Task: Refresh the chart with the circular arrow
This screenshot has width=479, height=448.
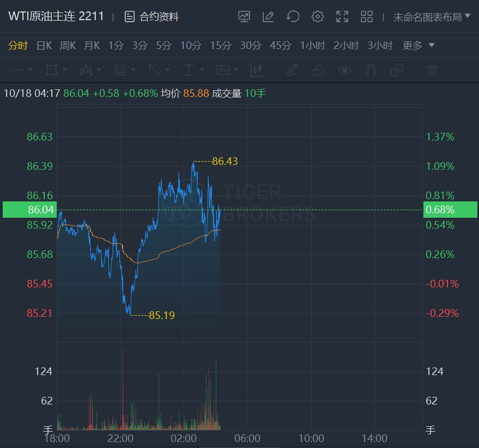Action: click(x=293, y=16)
